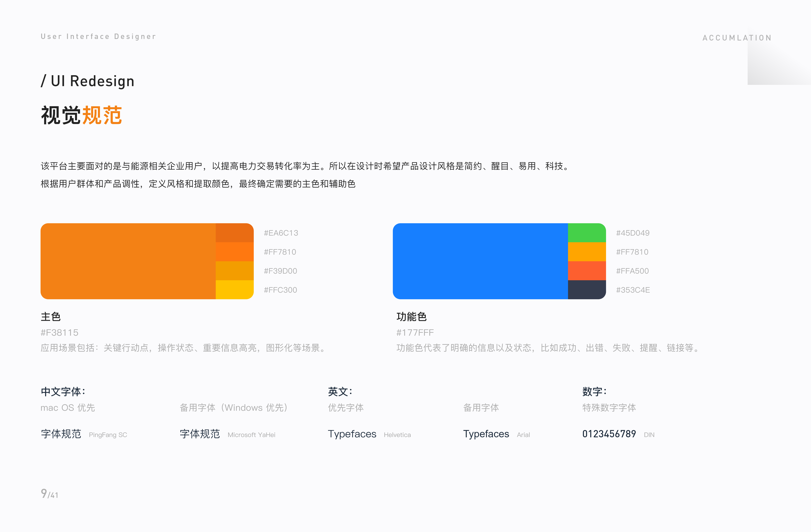Click the large orange main color block
Viewport: 811px width, 532px height.
pos(128,261)
